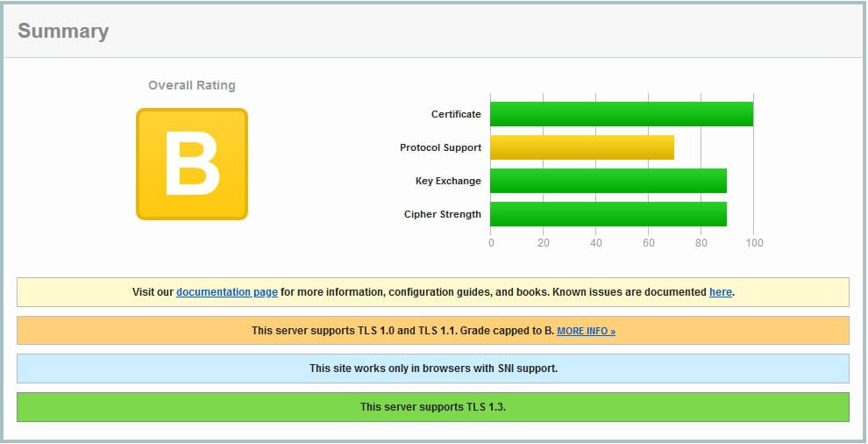Click the yellow Protocol Support bar

click(x=581, y=147)
